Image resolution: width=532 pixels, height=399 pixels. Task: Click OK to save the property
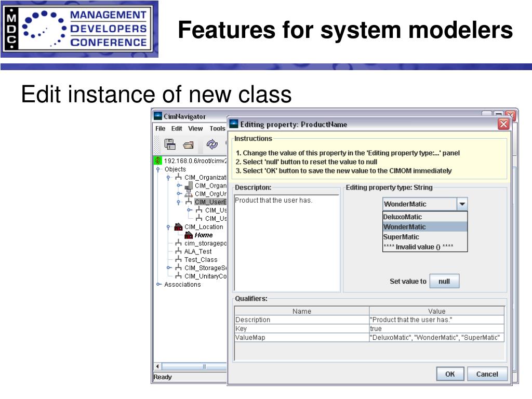click(450, 374)
